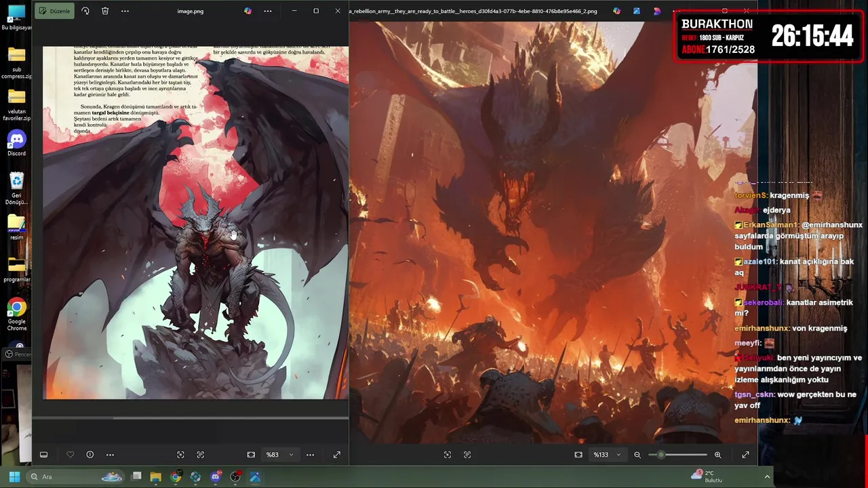Toggle filmstrip view in left Photos window
The width and height of the screenshot is (868, 488).
[43, 455]
